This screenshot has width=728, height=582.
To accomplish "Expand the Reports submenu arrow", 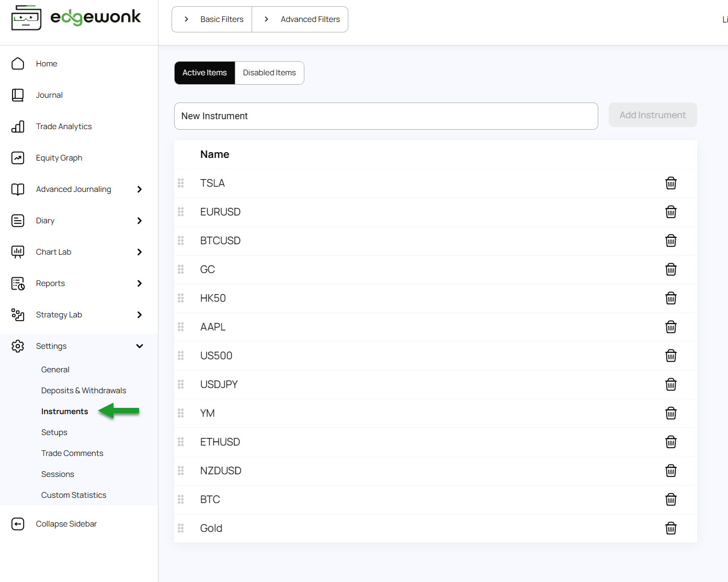I will 140,283.
